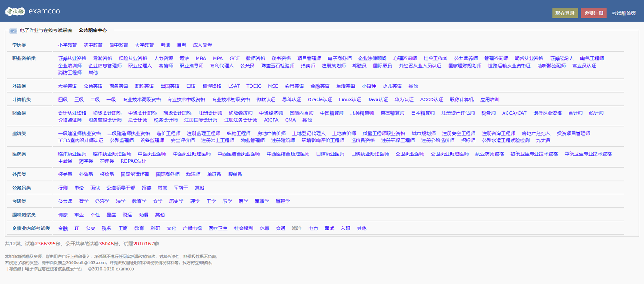644x284 pixels.
Task: Click the online exam system icon
Action: 13,31
